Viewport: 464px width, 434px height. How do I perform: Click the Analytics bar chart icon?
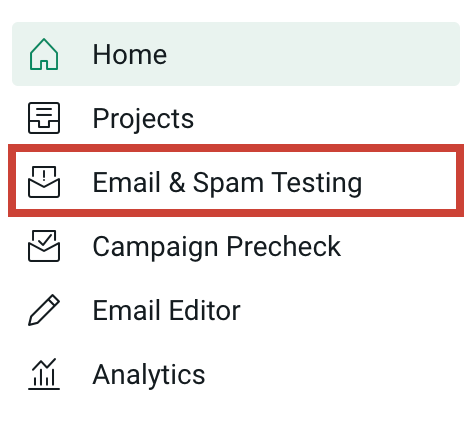pyautogui.click(x=44, y=374)
